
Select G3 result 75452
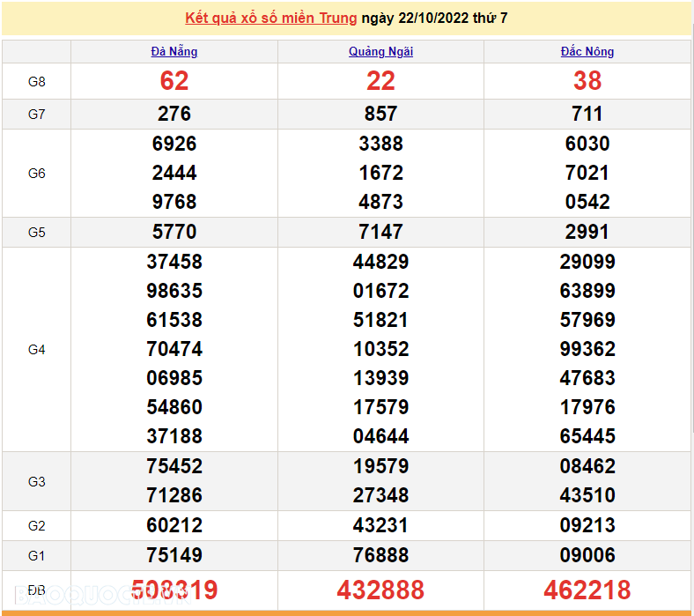point(174,466)
